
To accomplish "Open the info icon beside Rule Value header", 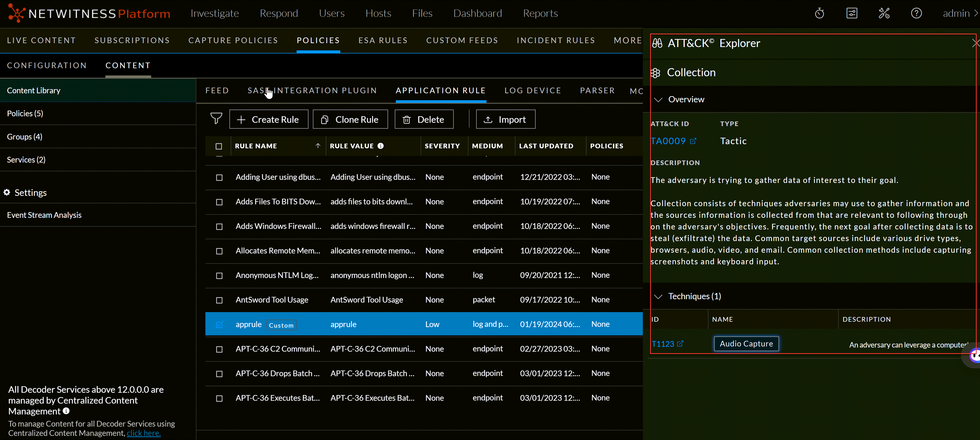I will [x=381, y=146].
